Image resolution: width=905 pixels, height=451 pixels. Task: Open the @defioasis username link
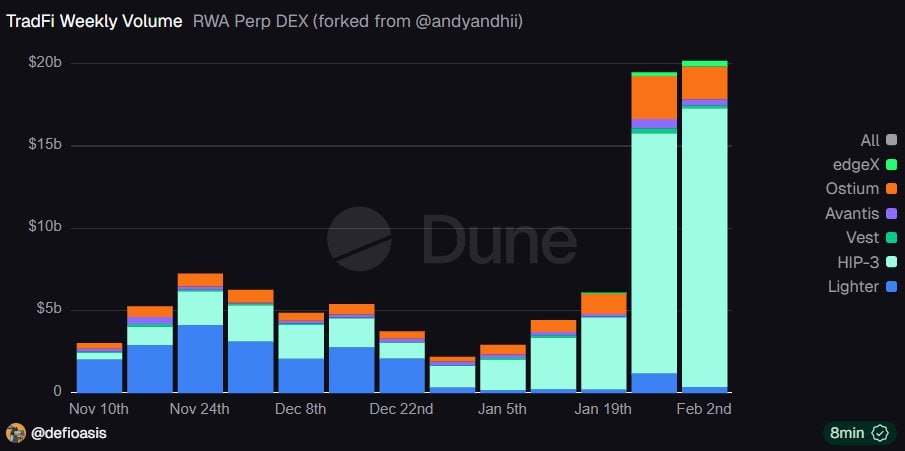coord(70,433)
